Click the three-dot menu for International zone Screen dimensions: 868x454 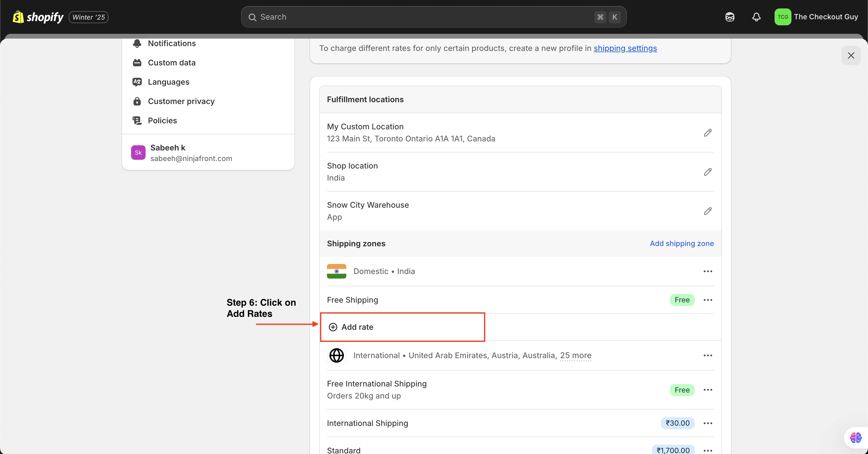(x=707, y=355)
